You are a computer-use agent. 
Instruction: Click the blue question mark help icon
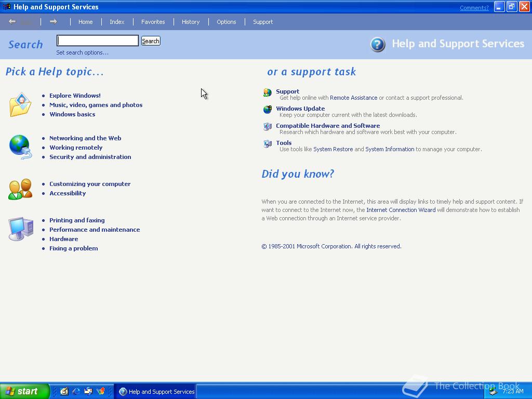[378, 45]
